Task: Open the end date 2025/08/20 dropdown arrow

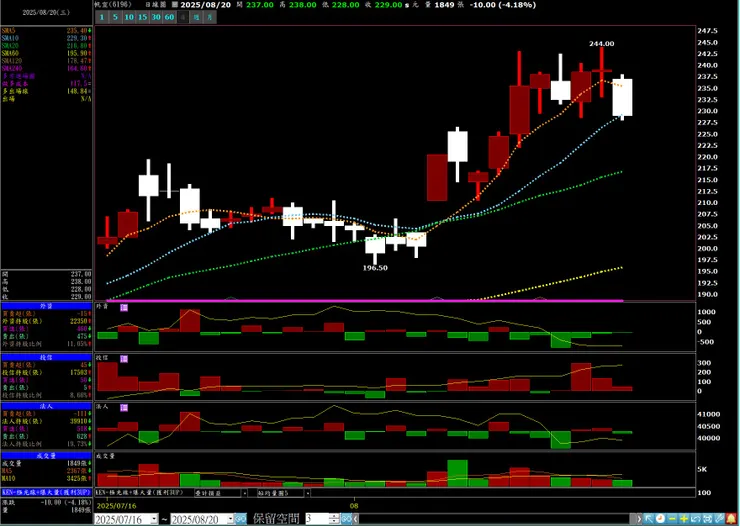Action: point(230,519)
